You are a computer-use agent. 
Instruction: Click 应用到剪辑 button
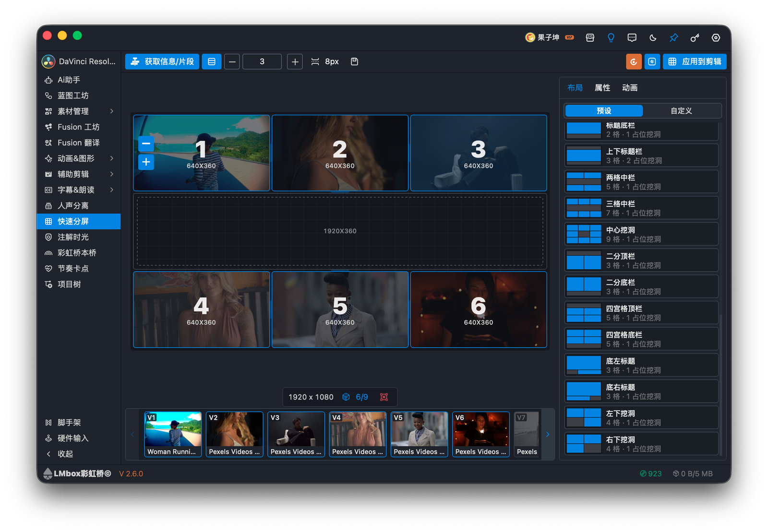[x=695, y=61]
